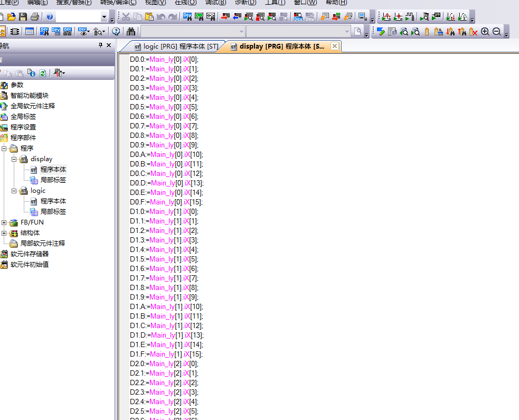Click the Paste clipboard icon
Image resolution: width=519 pixels, height=420 pixels.
click(x=149, y=17)
